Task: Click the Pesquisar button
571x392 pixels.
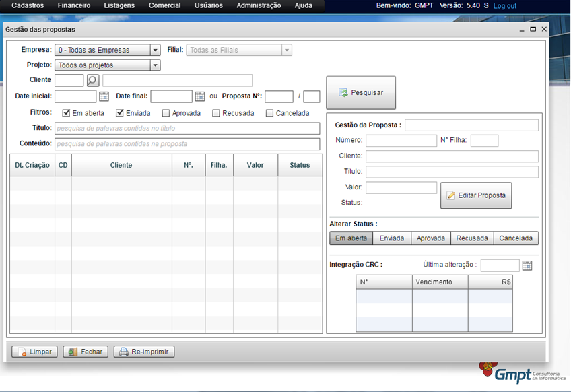Action: point(361,92)
